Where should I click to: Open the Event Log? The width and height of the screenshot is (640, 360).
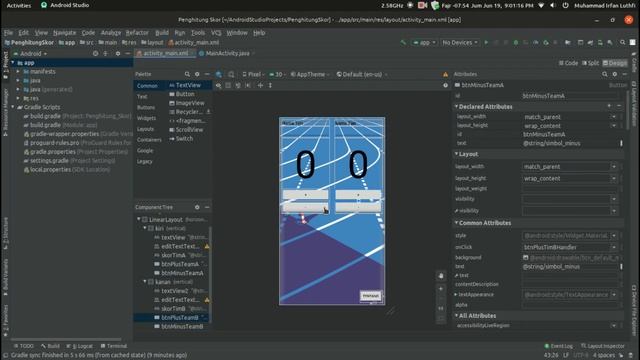point(559,346)
